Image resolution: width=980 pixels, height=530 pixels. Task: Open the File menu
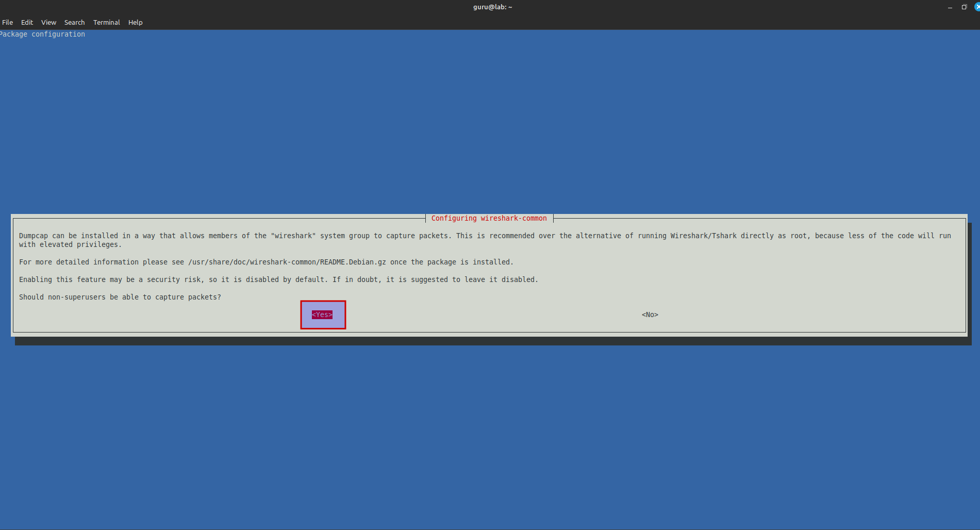[8, 22]
